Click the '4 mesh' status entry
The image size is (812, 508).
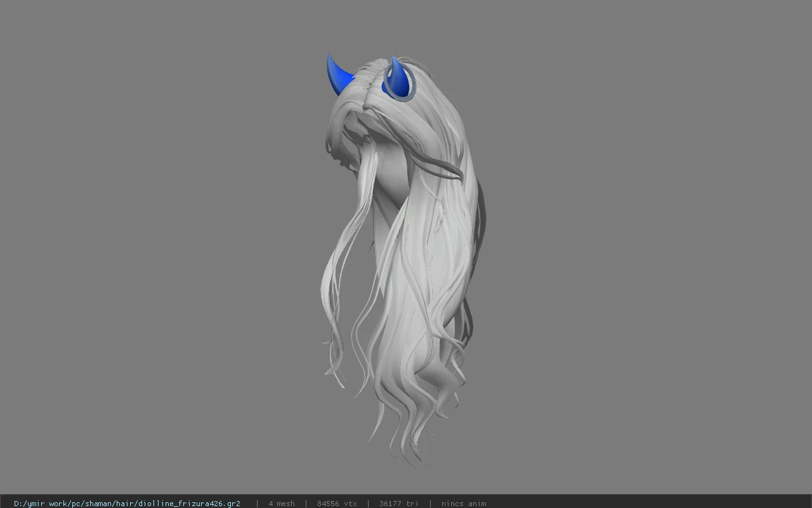point(282,504)
